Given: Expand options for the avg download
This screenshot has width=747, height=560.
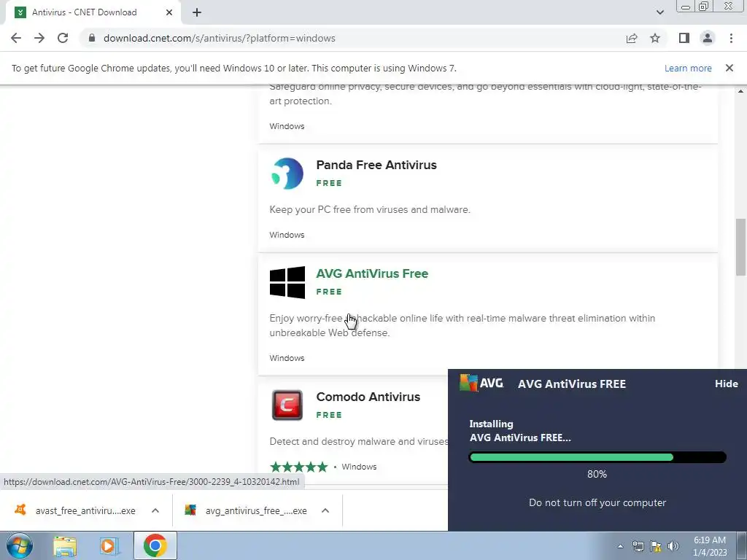Looking at the screenshot, I should tap(325, 510).
